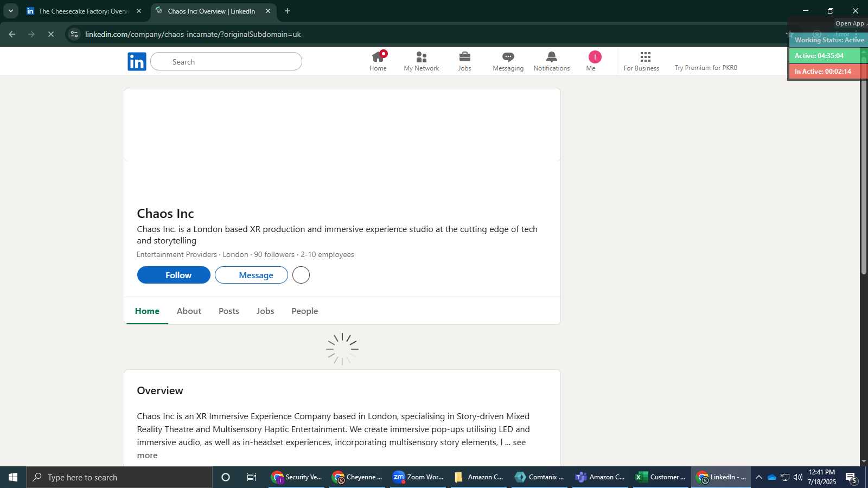Open the '90 followers' text
This screenshot has width=868, height=488.
274,254
